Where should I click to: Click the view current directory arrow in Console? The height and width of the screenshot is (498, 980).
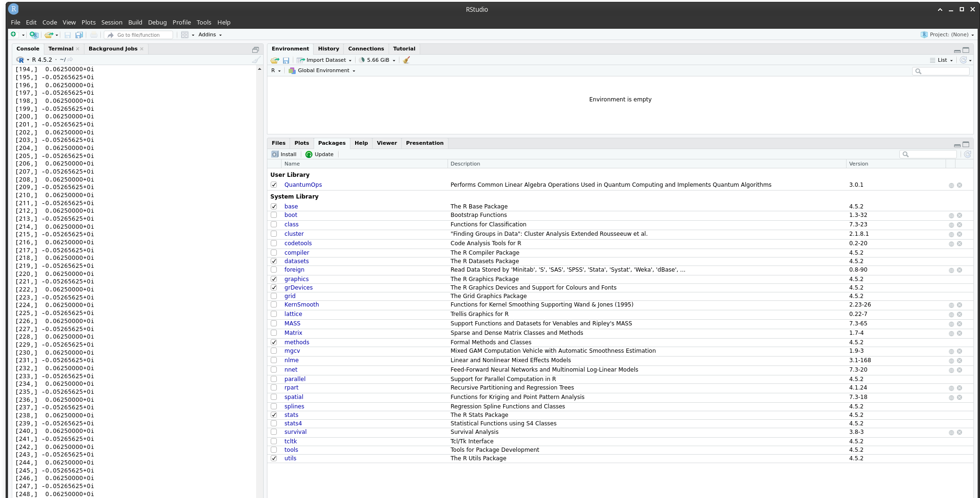click(x=70, y=60)
